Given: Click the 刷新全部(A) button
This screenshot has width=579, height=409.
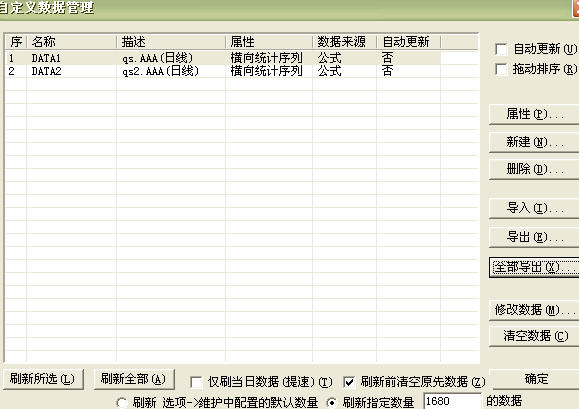Looking at the screenshot, I should coord(134,379).
